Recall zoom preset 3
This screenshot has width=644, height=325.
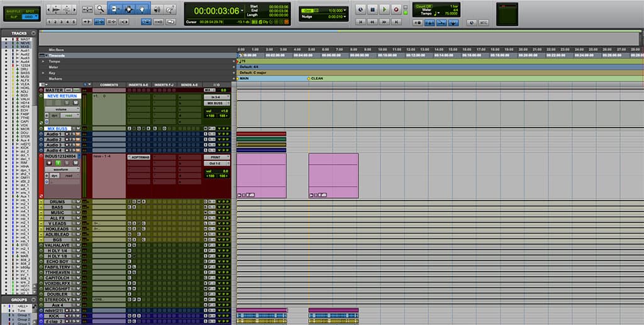(x=62, y=22)
